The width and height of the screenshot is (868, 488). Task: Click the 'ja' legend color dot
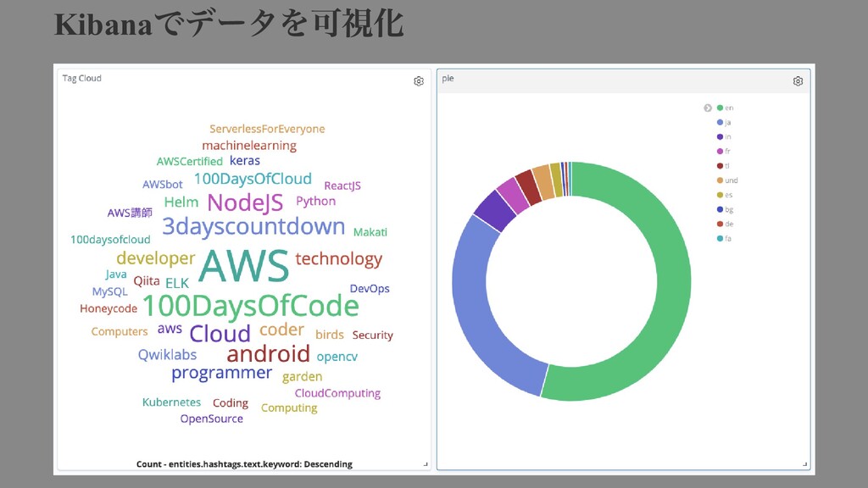click(720, 122)
